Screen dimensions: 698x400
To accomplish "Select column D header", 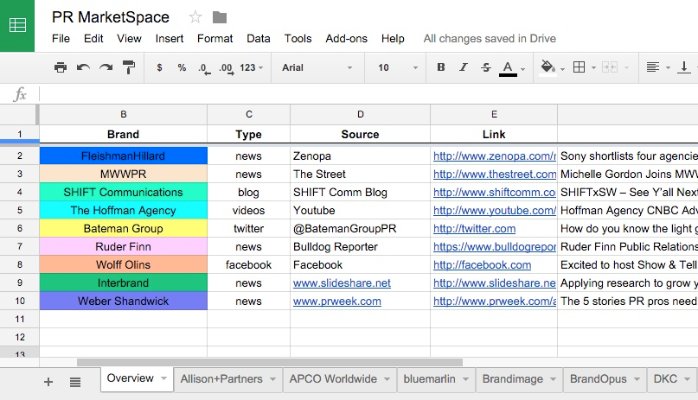I will (x=360, y=114).
